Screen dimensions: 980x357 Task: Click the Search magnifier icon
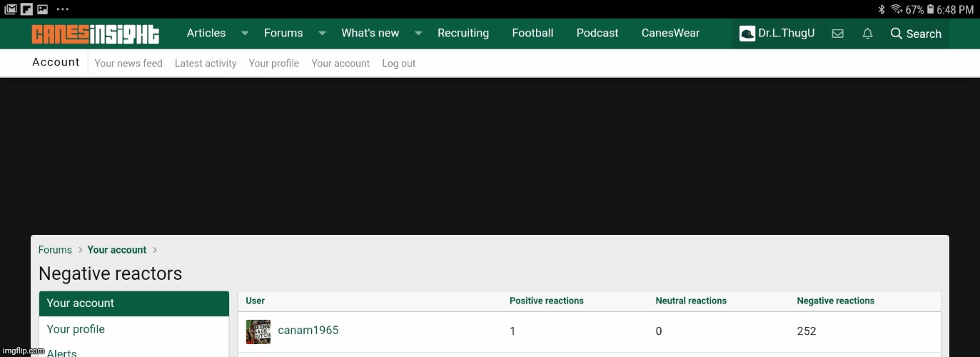coord(896,34)
